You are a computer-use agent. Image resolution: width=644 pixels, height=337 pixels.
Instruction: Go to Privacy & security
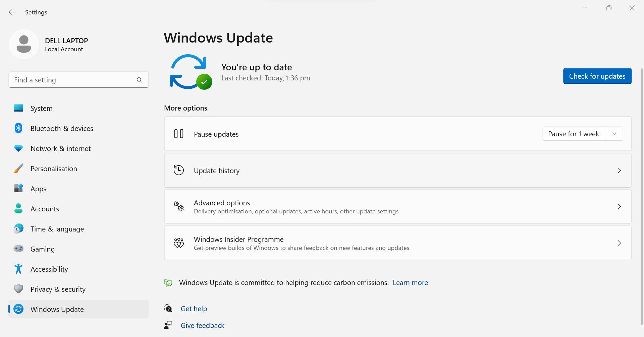[78, 289]
